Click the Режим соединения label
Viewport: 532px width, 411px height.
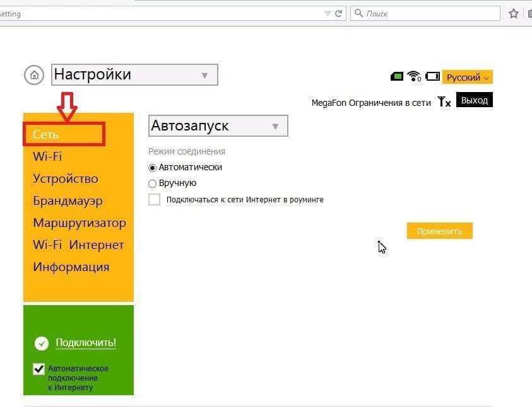(x=187, y=151)
